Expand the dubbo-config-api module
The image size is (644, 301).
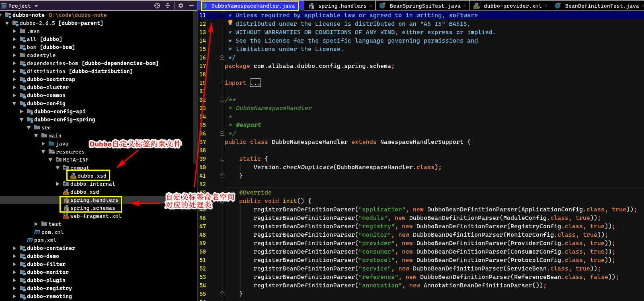coord(22,111)
